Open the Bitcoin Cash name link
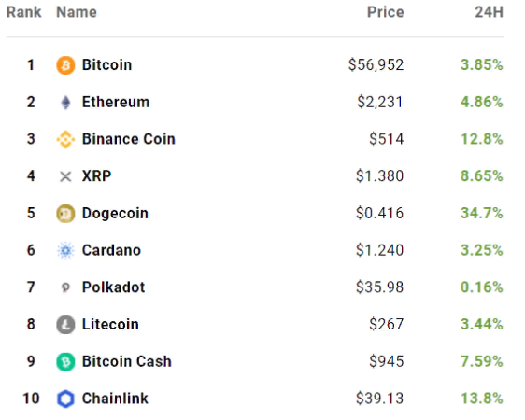Viewport: 525px width, 420px height. [x=127, y=361]
